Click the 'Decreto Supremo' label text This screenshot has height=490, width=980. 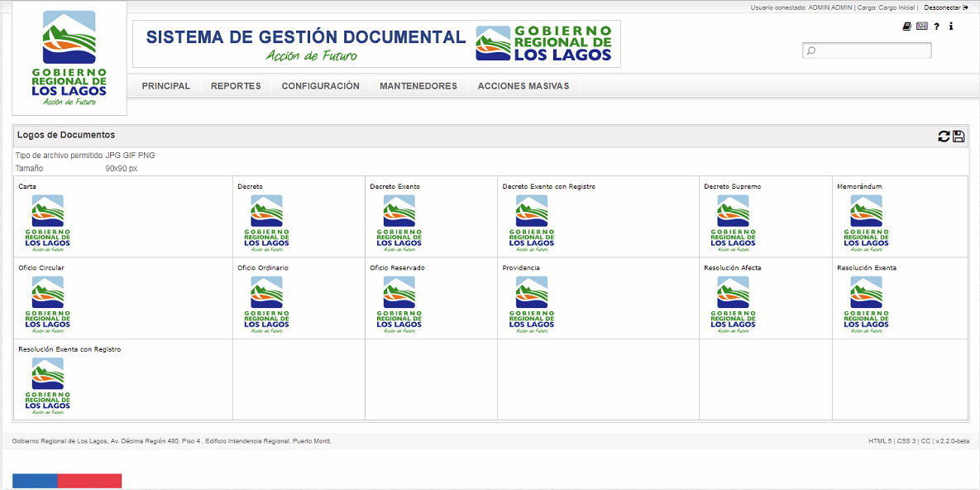(732, 186)
